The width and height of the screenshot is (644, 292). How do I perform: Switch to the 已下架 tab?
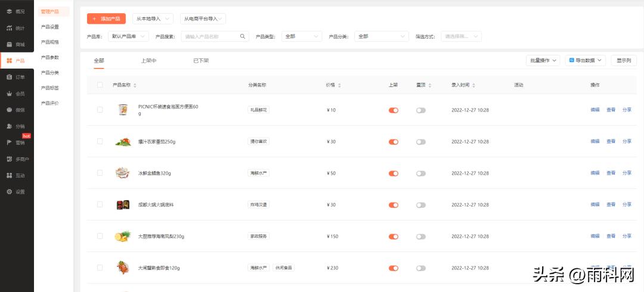point(201,61)
